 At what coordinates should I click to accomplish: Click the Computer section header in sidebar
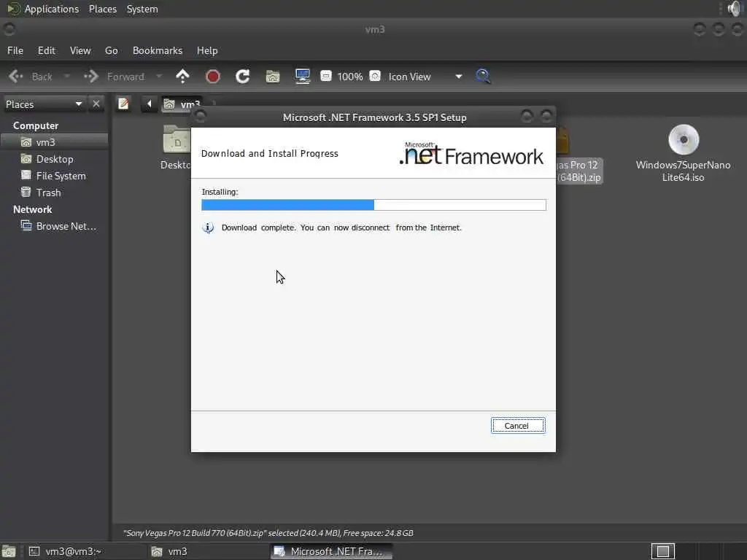tap(36, 125)
